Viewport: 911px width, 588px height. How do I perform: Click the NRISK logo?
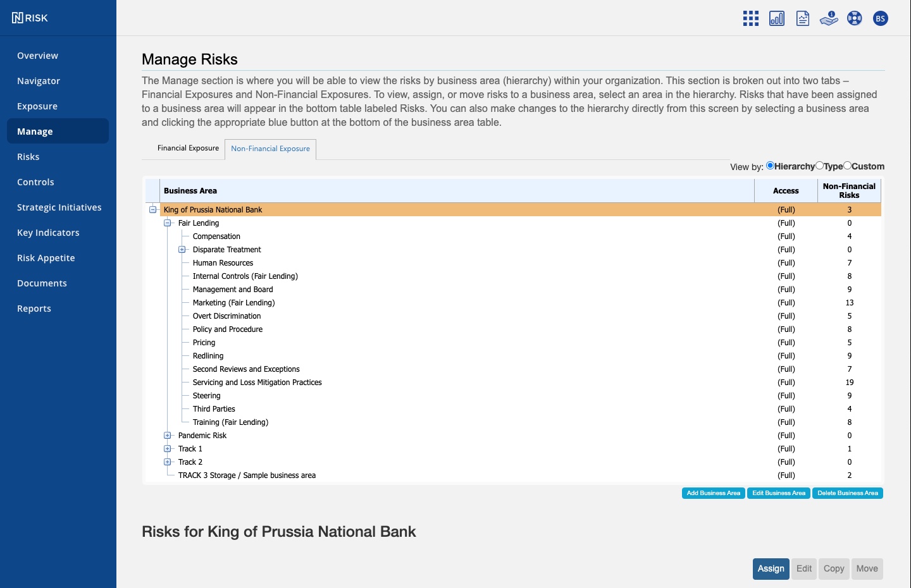click(x=30, y=18)
